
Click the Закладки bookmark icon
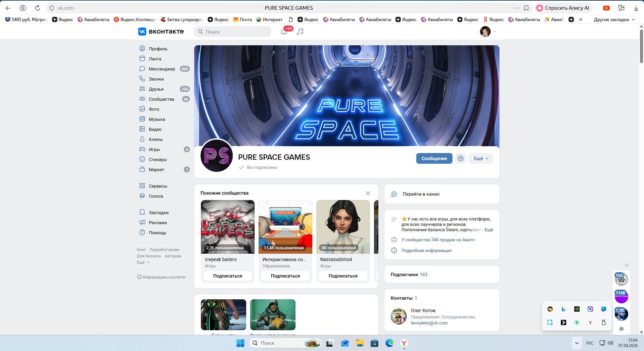pos(142,212)
